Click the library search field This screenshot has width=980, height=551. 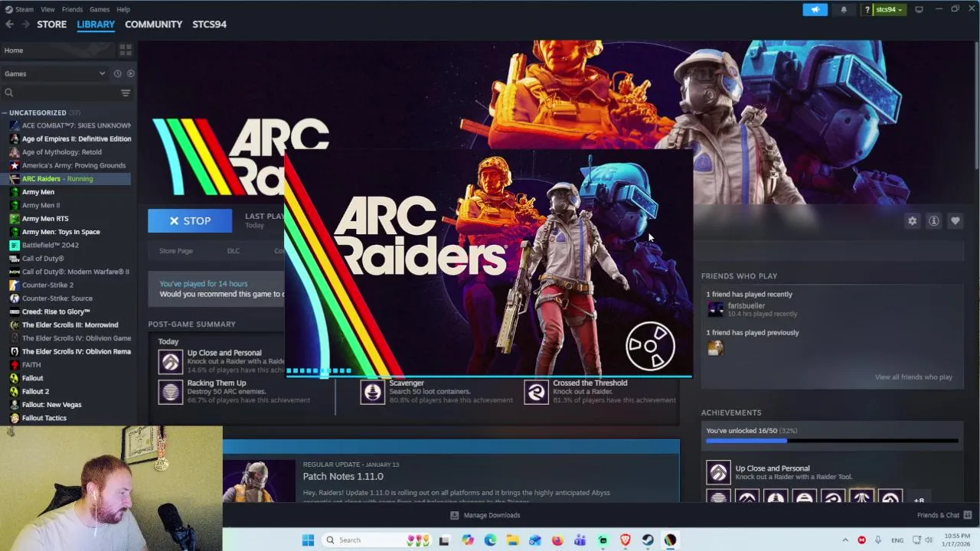pyautogui.click(x=61, y=93)
